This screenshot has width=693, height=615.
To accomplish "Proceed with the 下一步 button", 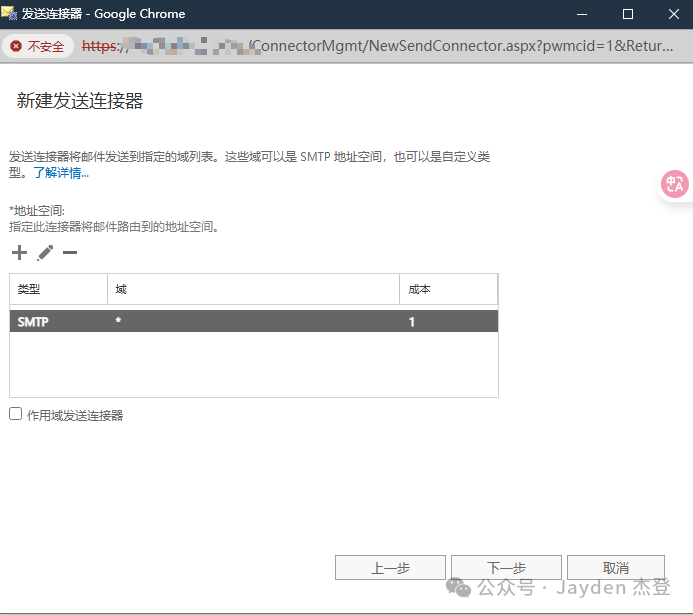I will [x=506, y=568].
